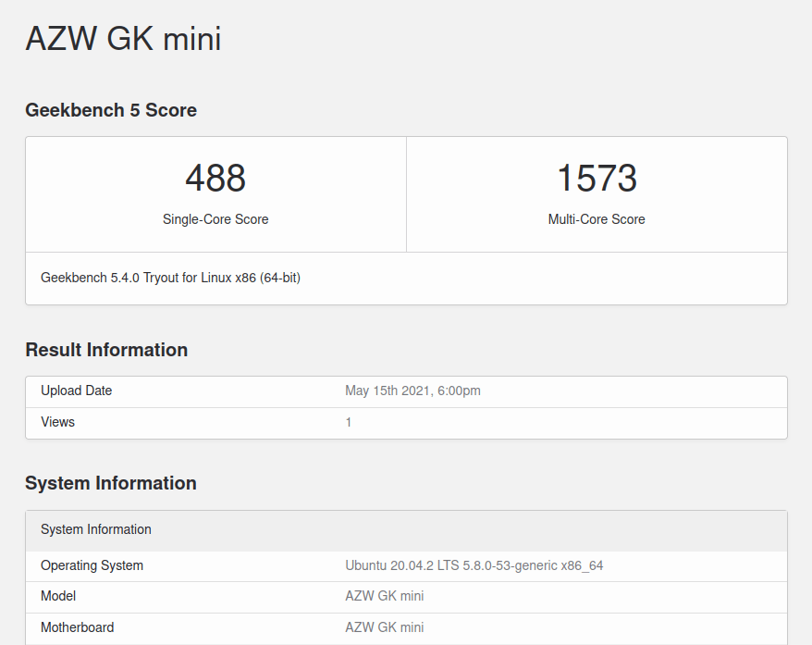Screen dimensions: 812x645
Task: Select the May 15th 2021, 6:00pm value
Action: [412, 391]
